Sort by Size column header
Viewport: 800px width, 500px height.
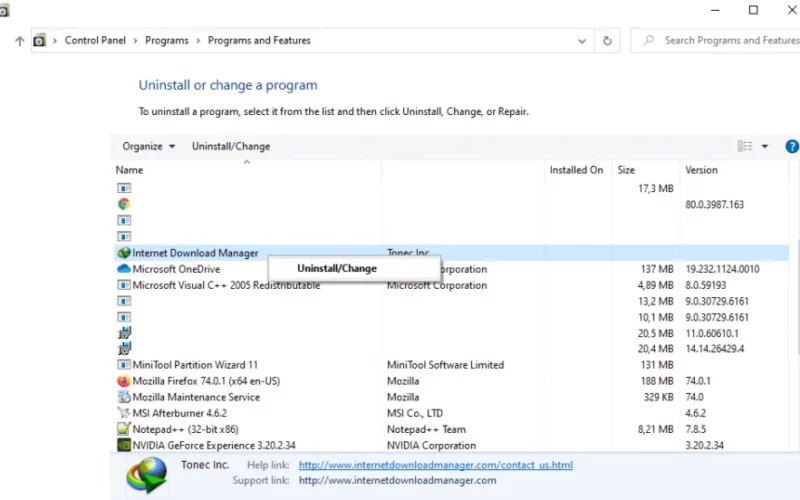click(x=626, y=170)
